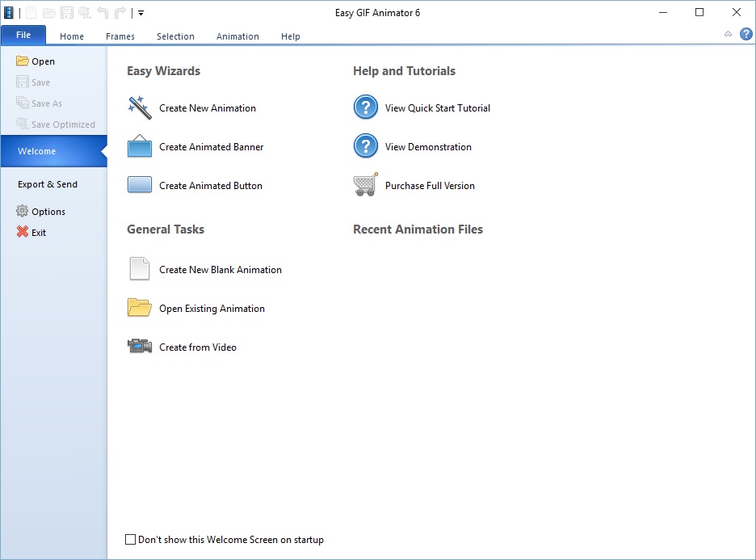This screenshot has width=756, height=560.
Task: Click the Create Animated Button link
Action: [211, 186]
